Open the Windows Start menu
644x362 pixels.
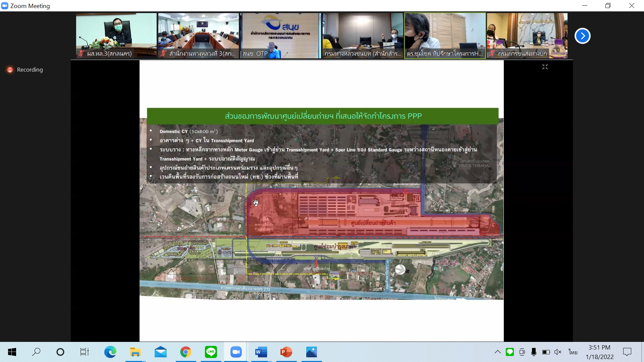(x=12, y=352)
